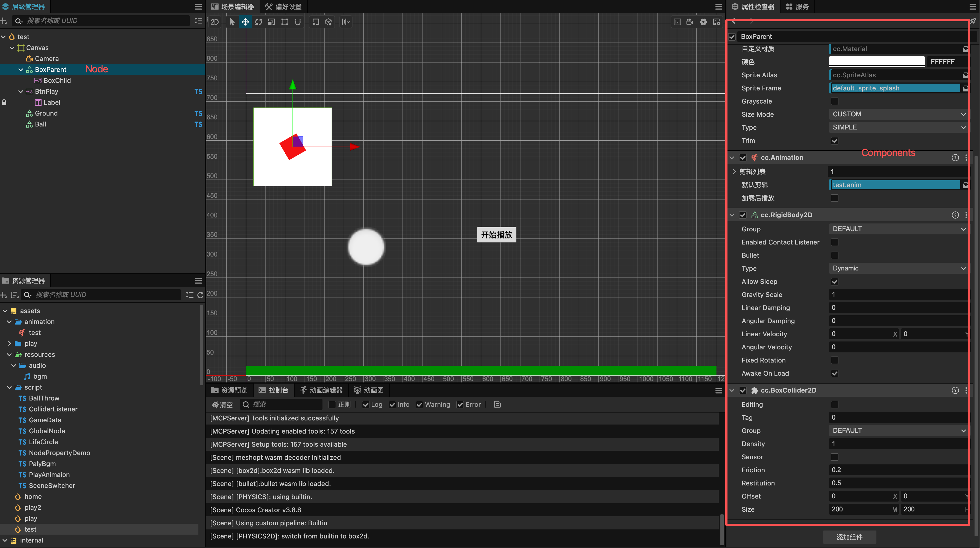980x548 pixels.
Task: Enable the Fixed Rotation checkbox
Action: [x=834, y=360]
